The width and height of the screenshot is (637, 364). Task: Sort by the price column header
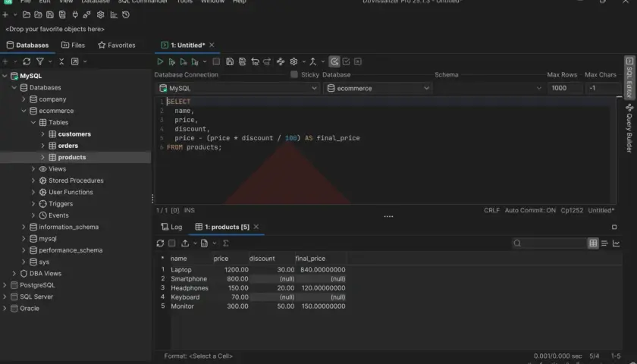point(231,259)
